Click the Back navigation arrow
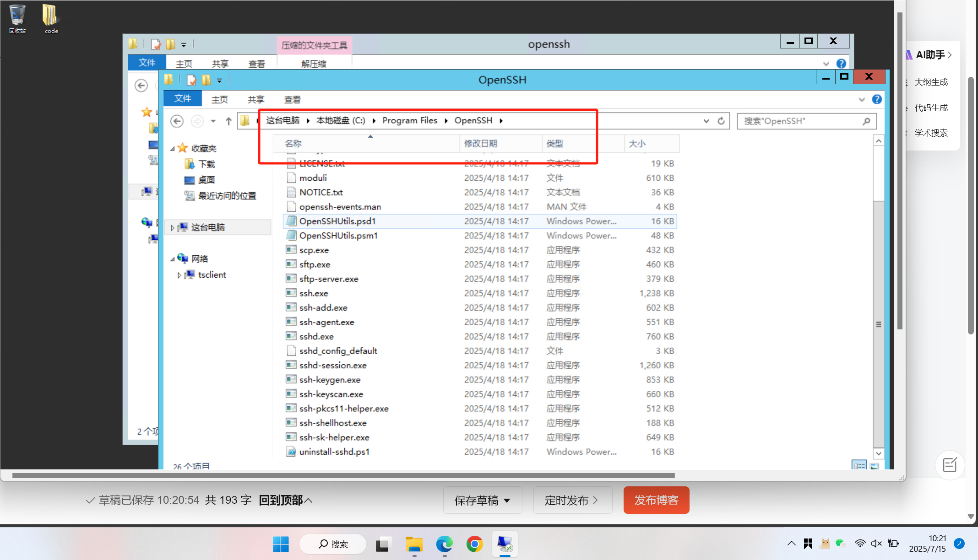Viewport: 978px width, 560px height. click(177, 121)
